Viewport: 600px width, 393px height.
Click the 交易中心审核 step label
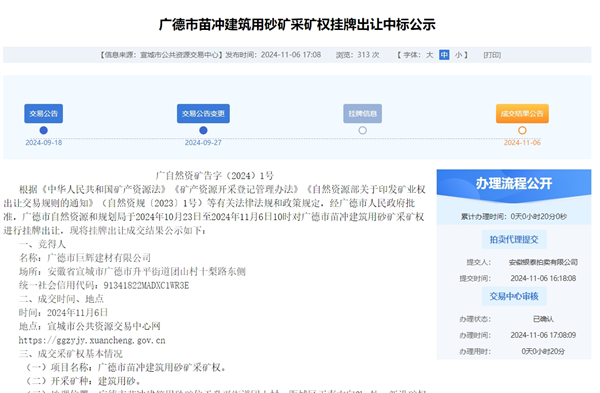[x=514, y=296]
